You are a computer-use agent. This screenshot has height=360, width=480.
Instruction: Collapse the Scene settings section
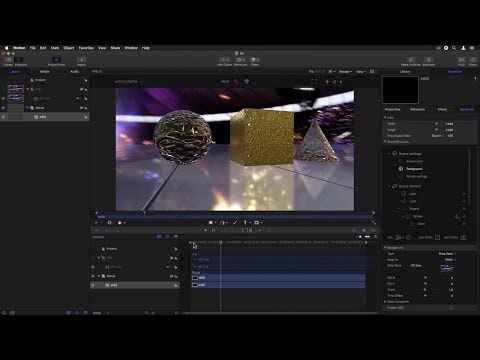pos(389,154)
